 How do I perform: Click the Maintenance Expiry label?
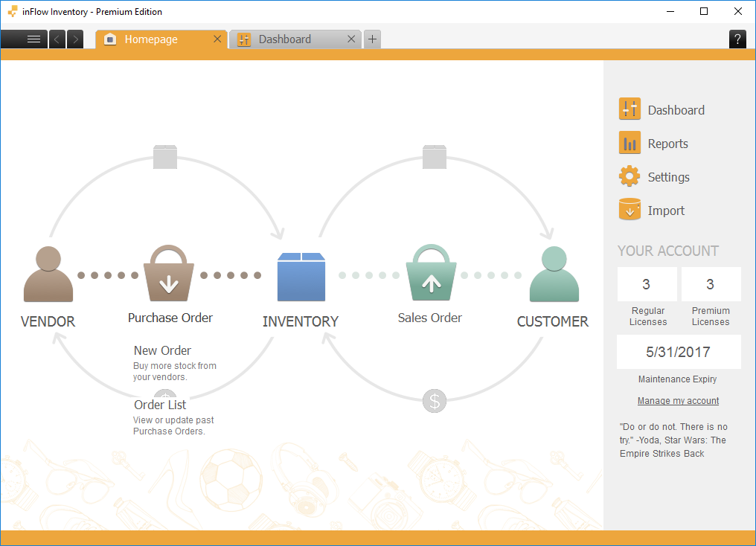[677, 379]
